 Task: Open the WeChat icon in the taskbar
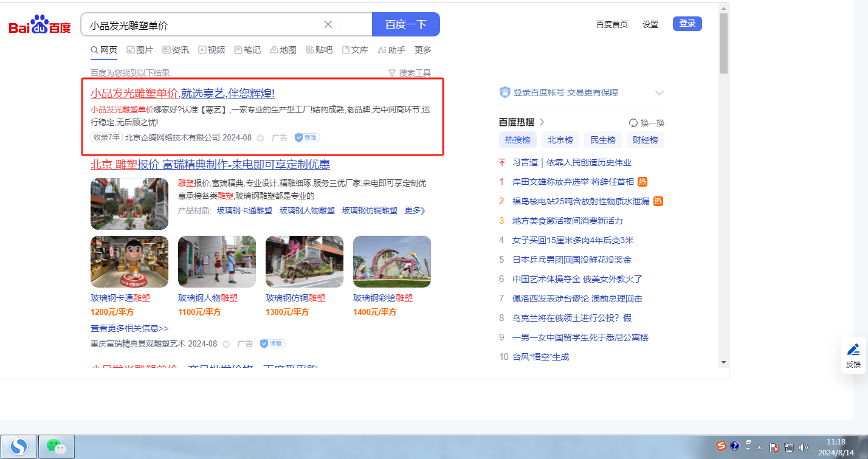tap(57, 447)
